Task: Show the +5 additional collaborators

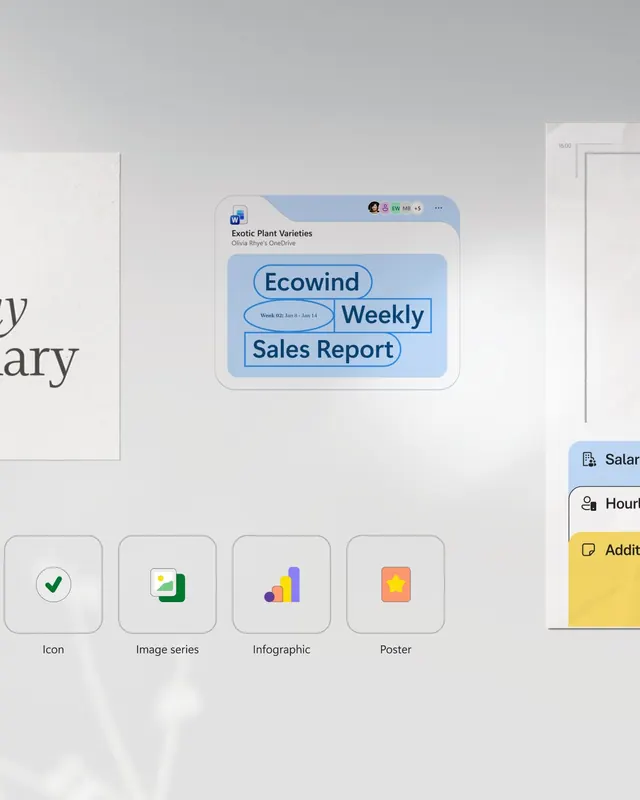Action: (x=417, y=208)
